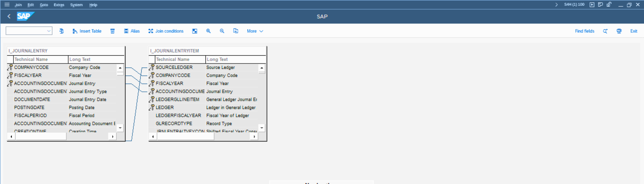
Task: Select the POSTINGDATE field row
Action: (x=29, y=107)
